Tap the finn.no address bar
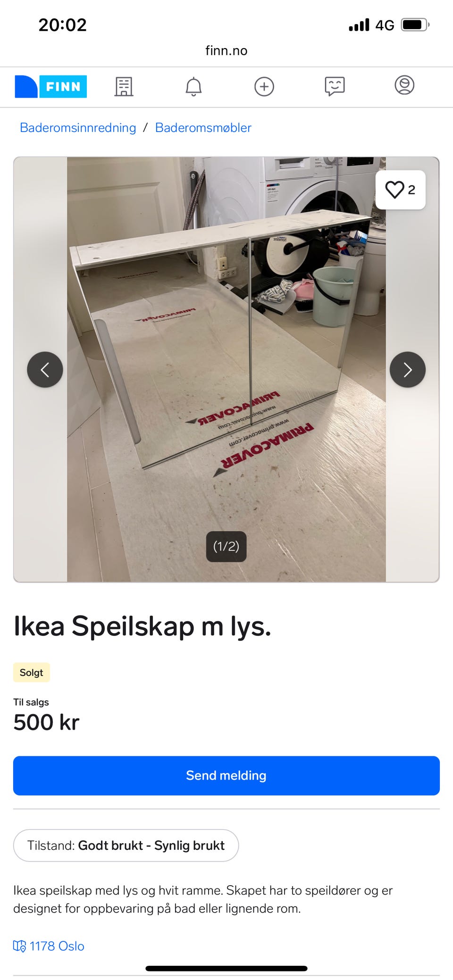Viewport: 453px width, 980px height. point(226,50)
